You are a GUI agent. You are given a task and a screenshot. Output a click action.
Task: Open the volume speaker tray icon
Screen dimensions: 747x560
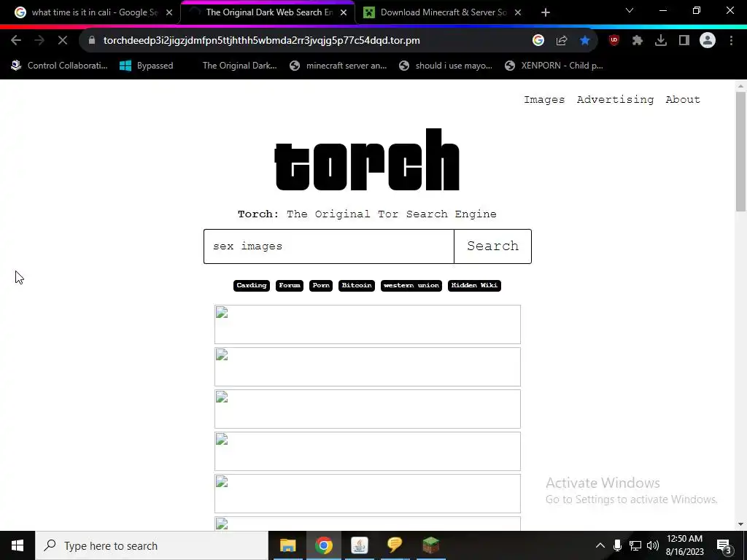click(653, 545)
